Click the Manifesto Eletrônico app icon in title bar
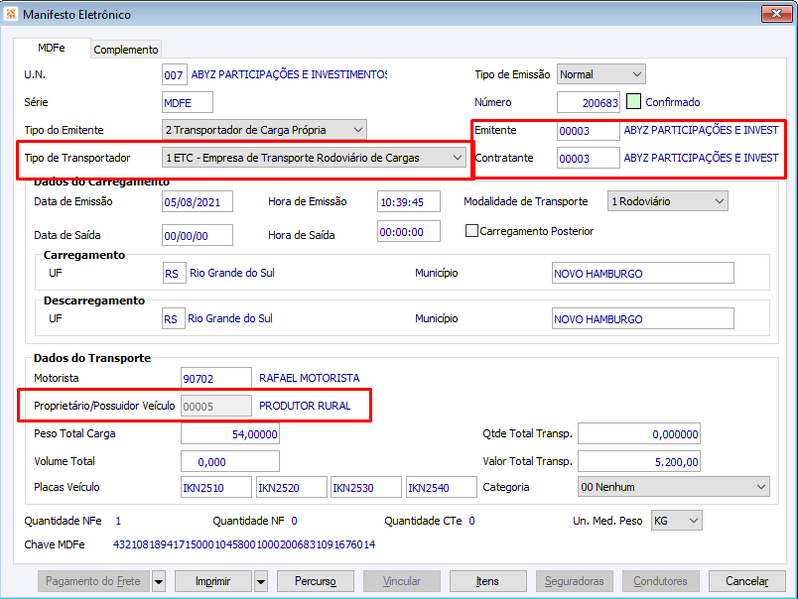The image size is (798, 599). coord(11,14)
